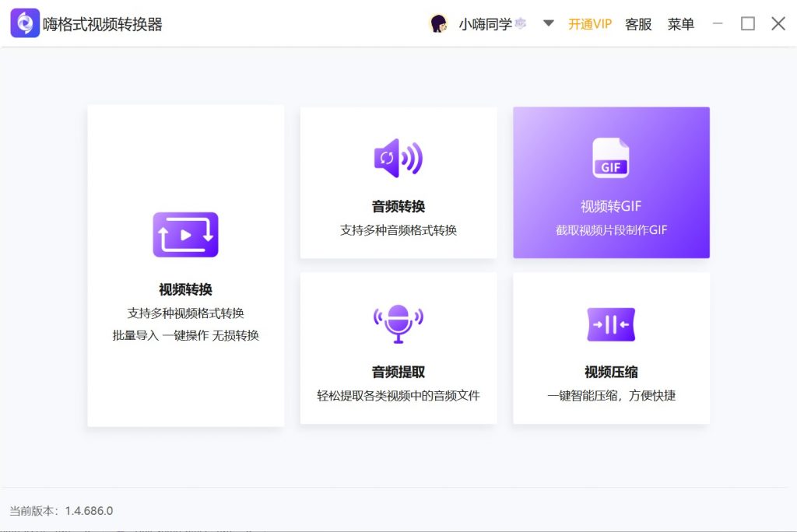Screen dimensions: 797x532
Task: Click the app logo in title bar
Action: [25, 24]
